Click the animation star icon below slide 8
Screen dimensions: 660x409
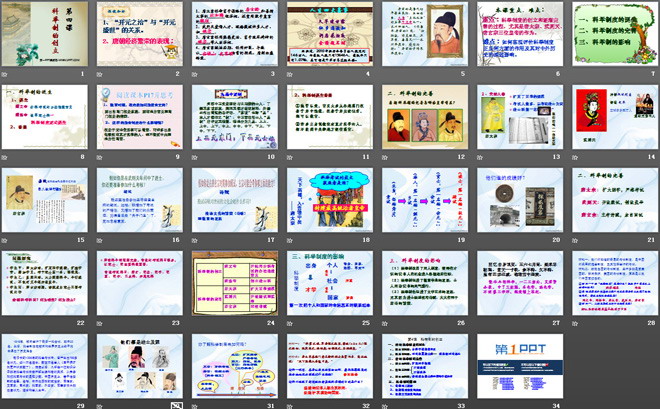click(5, 157)
